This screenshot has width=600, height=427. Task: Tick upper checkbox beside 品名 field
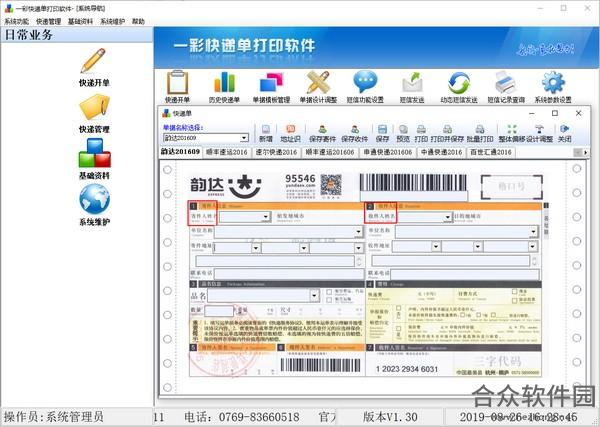[x=329, y=292]
